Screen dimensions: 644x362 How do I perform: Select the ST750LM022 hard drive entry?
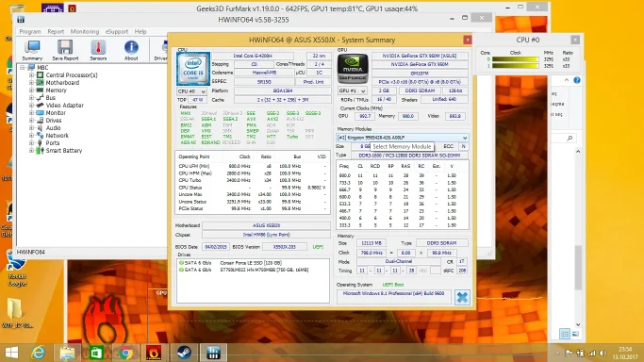pos(244,270)
